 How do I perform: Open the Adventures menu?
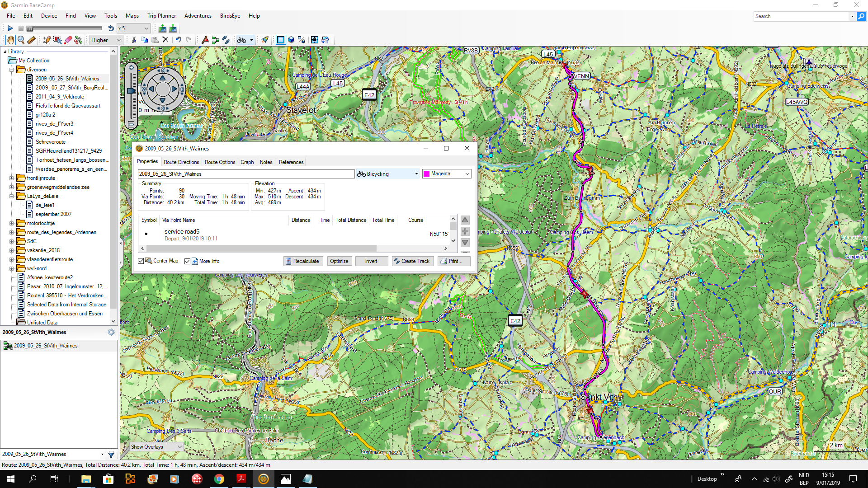(198, 16)
